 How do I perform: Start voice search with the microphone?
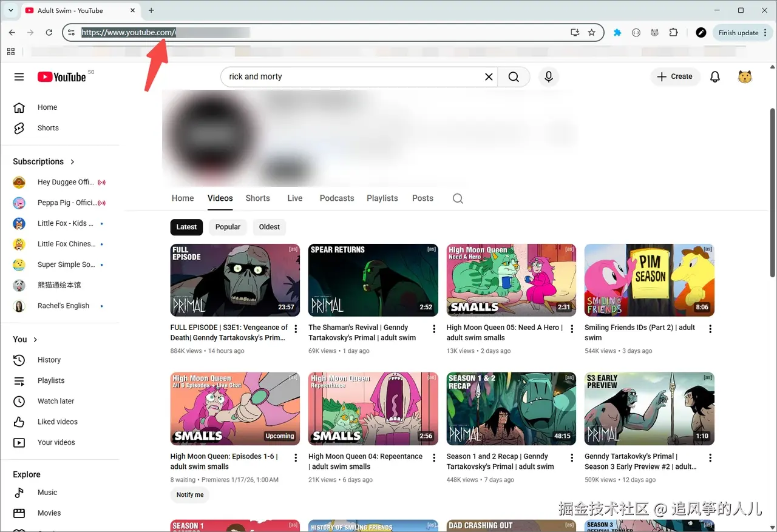point(549,76)
